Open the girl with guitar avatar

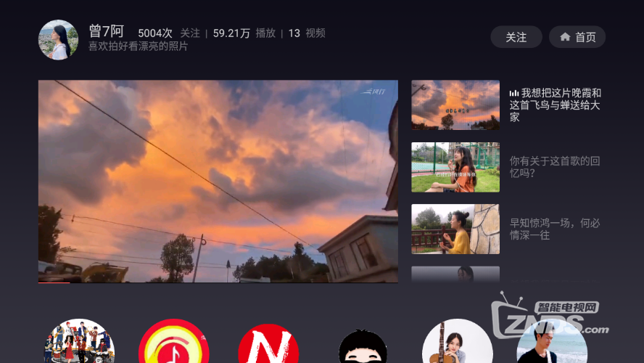pyautogui.click(x=458, y=341)
